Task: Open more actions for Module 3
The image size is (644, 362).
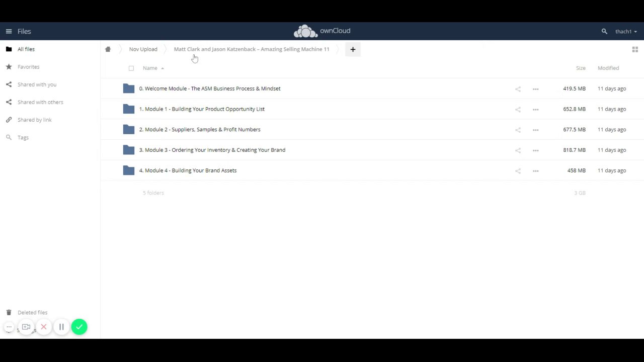Action: click(x=536, y=150)
